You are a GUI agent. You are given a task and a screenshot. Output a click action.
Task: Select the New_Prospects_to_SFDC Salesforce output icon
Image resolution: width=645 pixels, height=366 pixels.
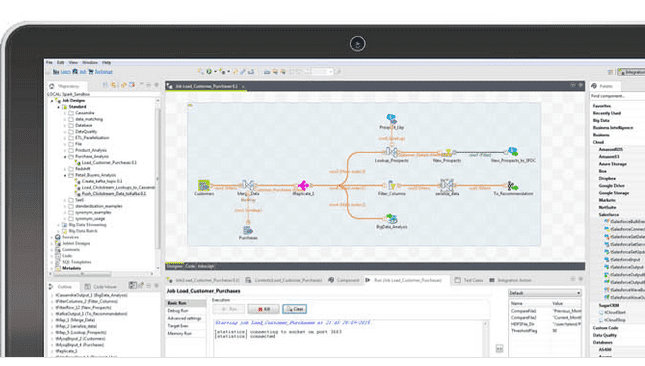[x=513, y=152]
